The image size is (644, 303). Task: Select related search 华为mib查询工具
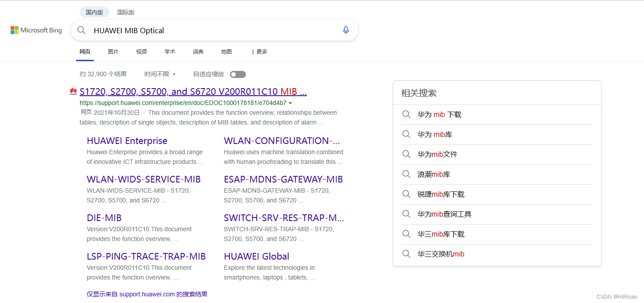coord(445,214)
